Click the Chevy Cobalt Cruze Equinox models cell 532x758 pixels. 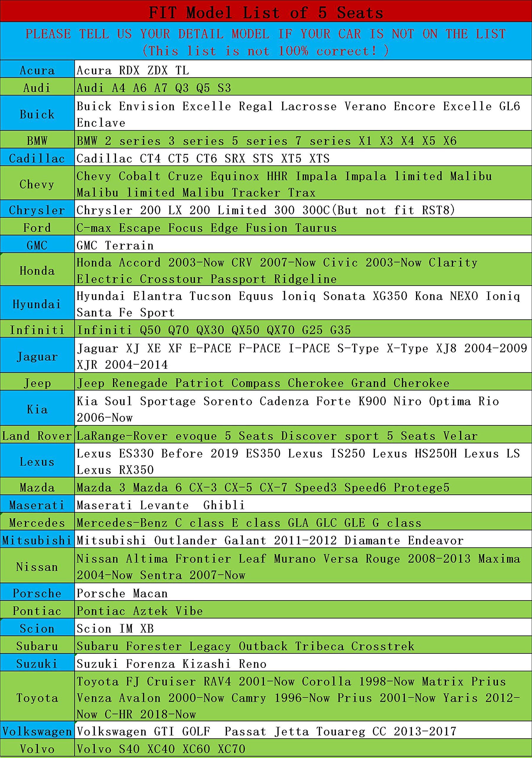pos(303,183)
